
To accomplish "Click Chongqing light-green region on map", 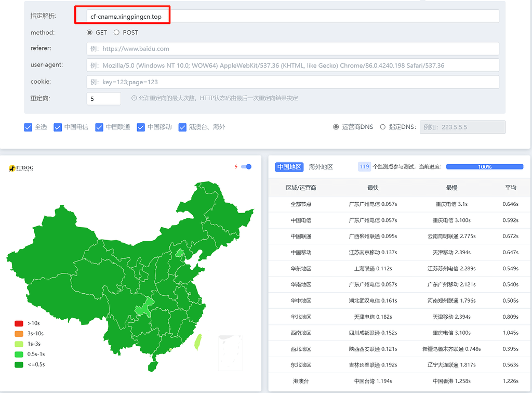I will point(144,308).
